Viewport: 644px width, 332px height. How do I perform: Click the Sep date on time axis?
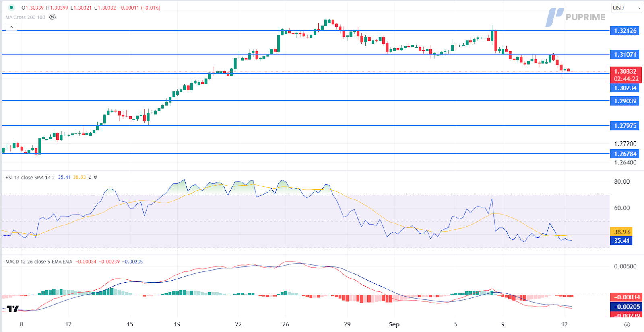pyautogui.click(x=394, y=324)
